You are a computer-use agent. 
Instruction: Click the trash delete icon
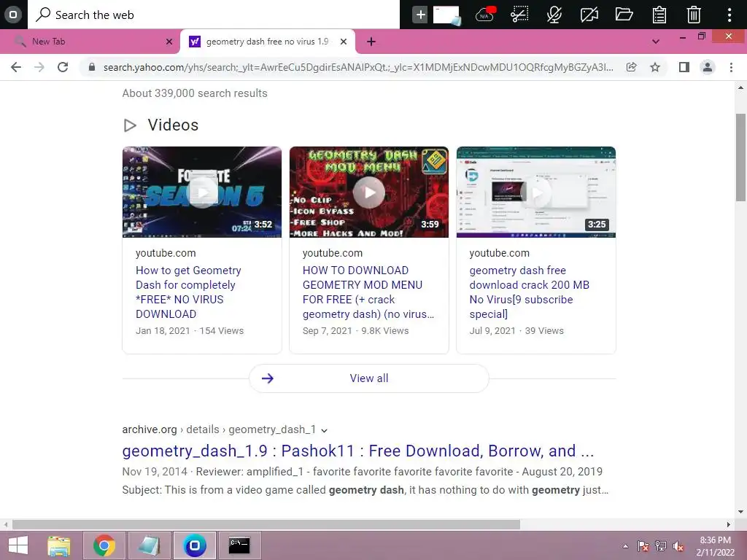[694, 15]
